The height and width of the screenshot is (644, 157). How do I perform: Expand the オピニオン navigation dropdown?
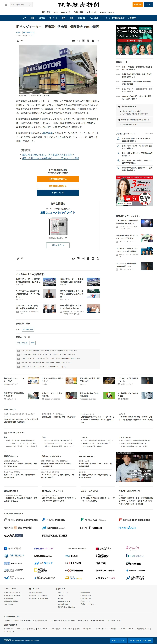pos(82,18)
